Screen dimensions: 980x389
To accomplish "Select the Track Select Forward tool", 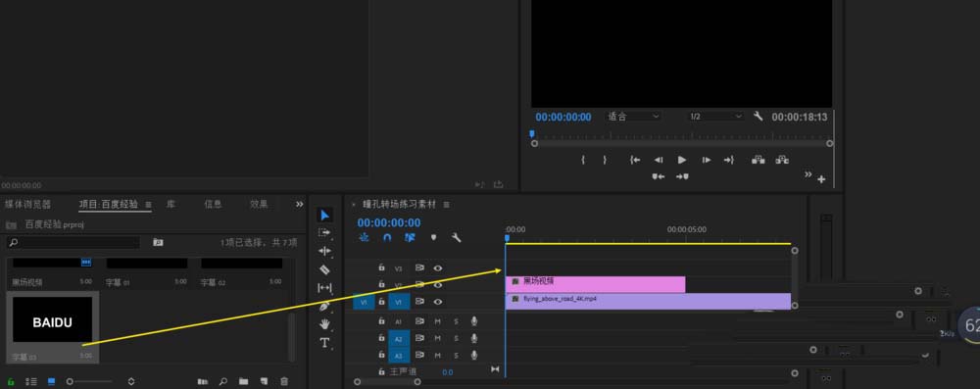I will 324,232.
